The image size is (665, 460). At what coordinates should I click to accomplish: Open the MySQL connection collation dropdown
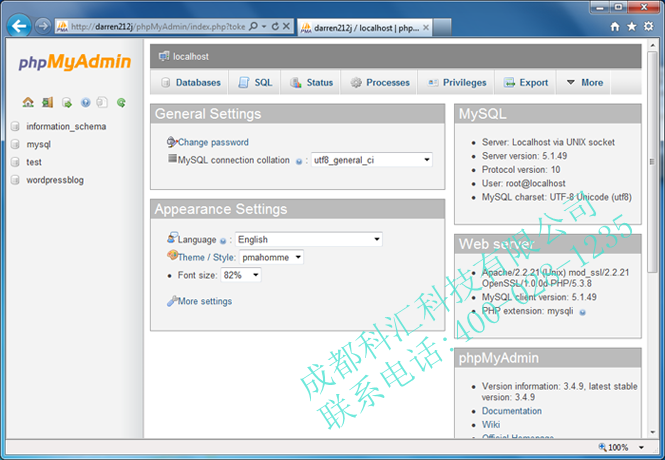click(372, 160)
